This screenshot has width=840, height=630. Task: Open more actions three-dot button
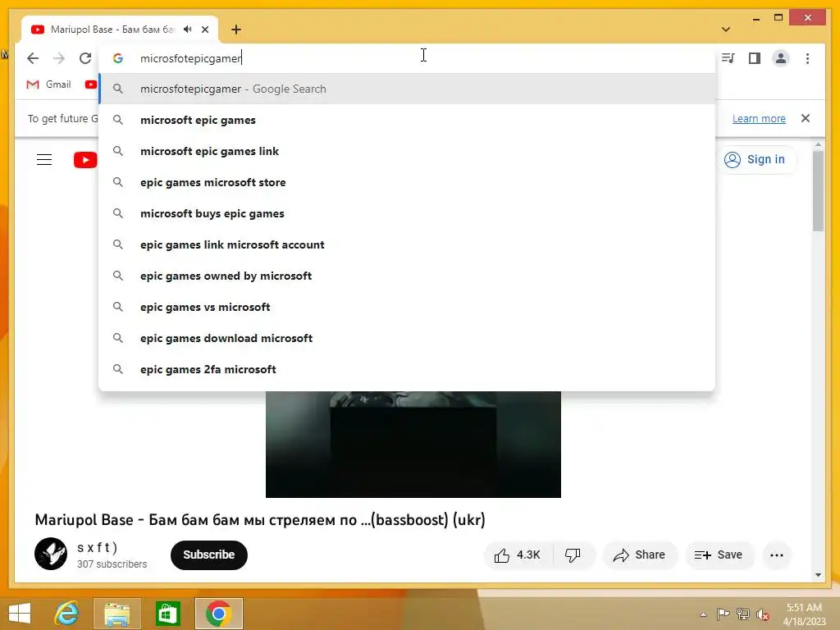coord(776,555)
